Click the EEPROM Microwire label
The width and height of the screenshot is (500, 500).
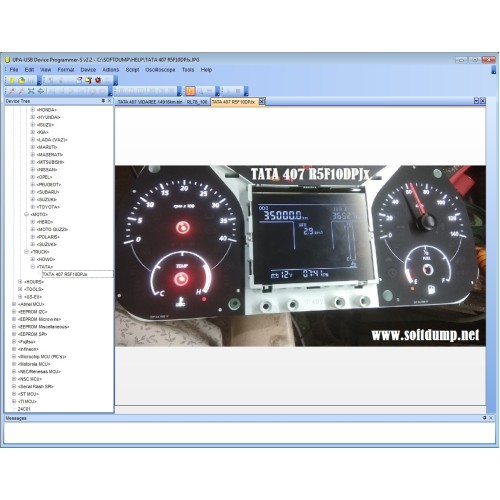coord(40,319)
